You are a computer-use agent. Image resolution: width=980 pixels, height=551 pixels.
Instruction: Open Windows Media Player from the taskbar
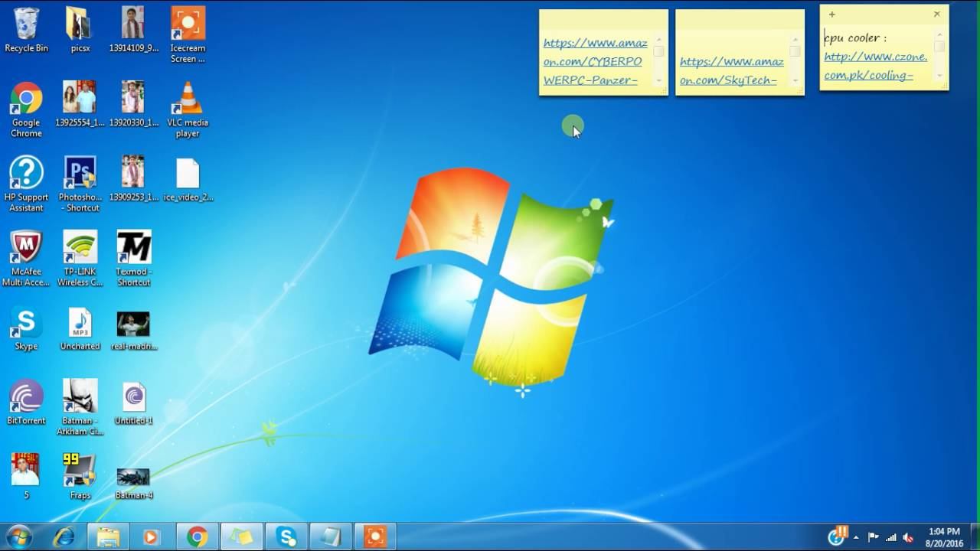pyautogui.click(x=151, y=537)
